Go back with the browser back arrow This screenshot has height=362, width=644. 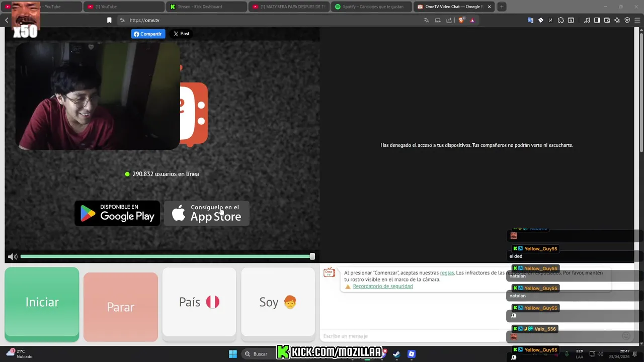click(x=7, y=20)
